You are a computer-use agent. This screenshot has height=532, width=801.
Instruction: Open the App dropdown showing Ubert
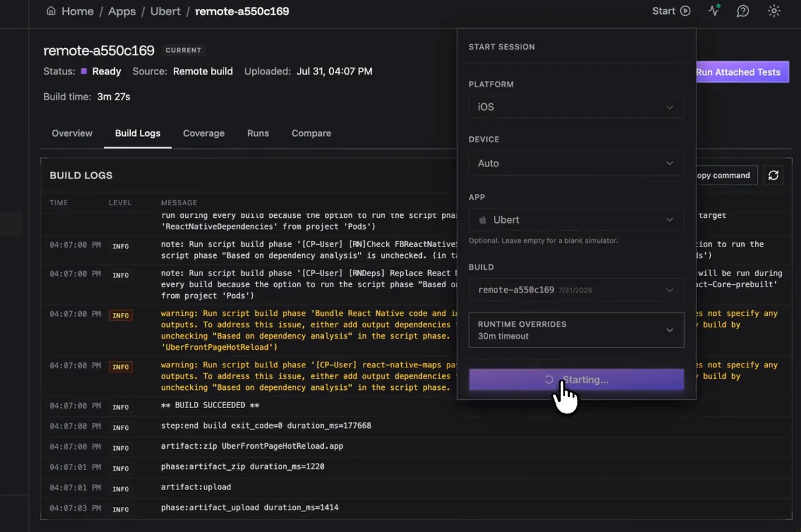pos(576,220)
